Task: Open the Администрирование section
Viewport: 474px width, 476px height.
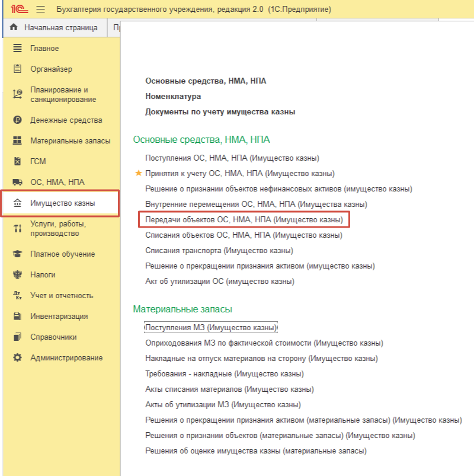Action: 66,358
